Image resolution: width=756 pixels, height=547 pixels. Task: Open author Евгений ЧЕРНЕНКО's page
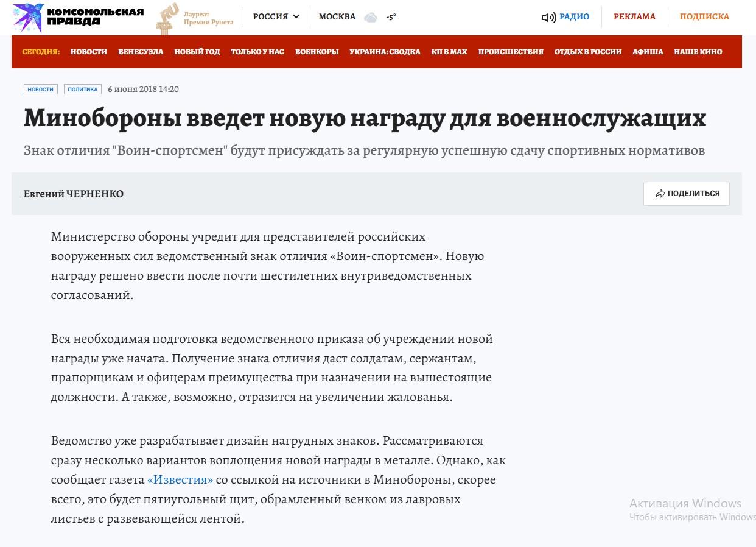74,194
